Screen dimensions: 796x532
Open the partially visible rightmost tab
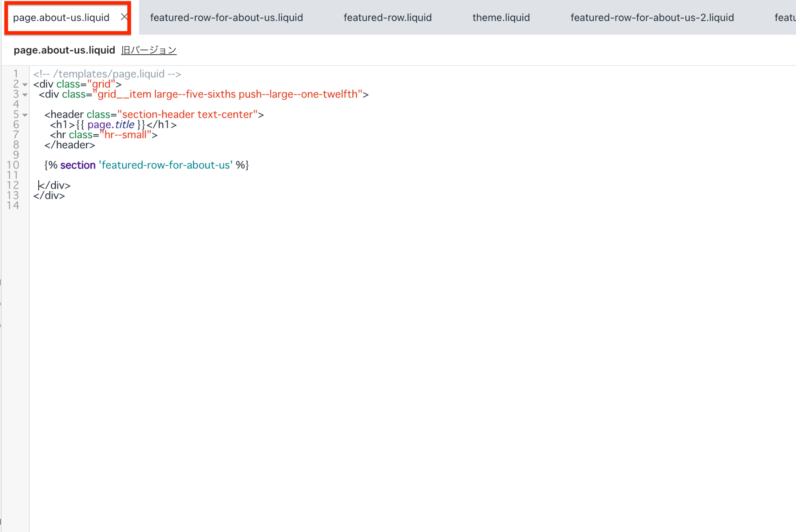pyautogui.click(x=784, y=18)
